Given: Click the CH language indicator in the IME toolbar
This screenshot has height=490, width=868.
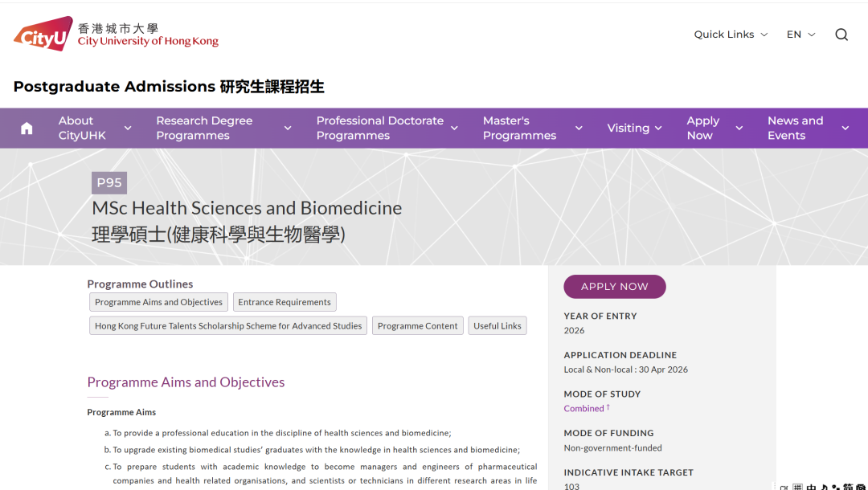Looking at the screenshot, I should [x=784, y=485].
